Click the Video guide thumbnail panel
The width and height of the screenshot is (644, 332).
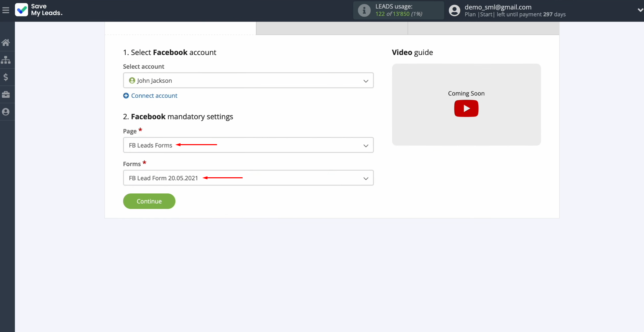click(466, 105)
